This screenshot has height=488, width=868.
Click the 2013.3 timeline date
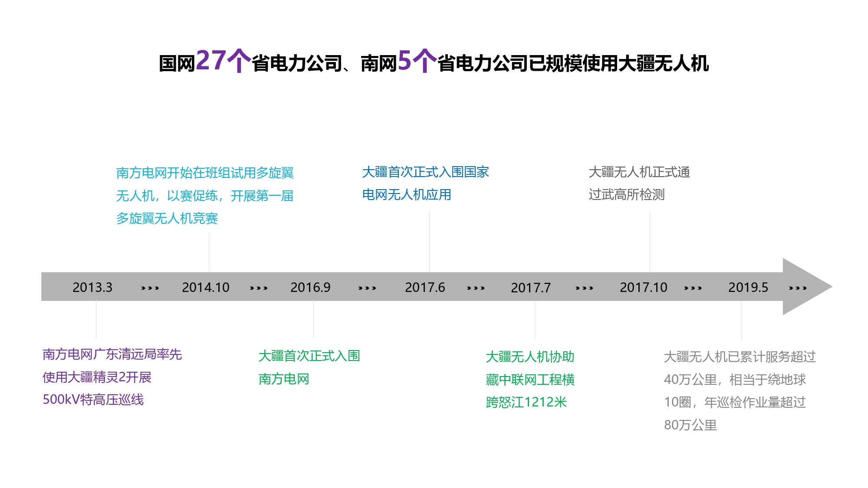pyautogui.click(x=92, y=287)
